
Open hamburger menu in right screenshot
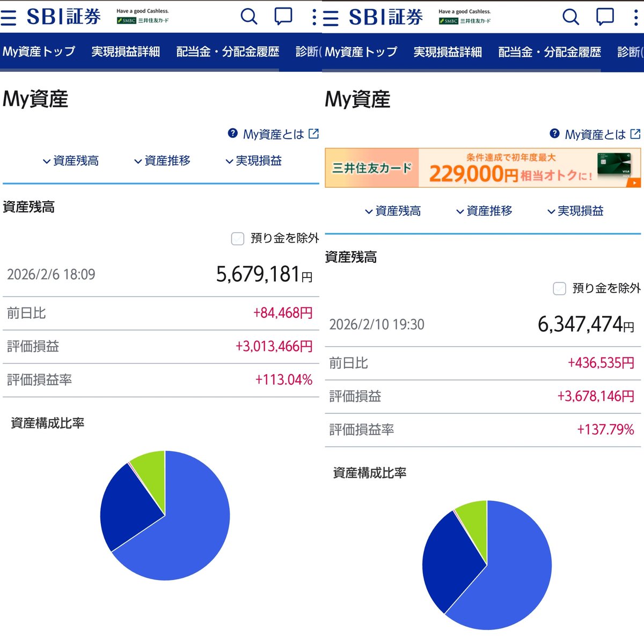click(331, 18)
